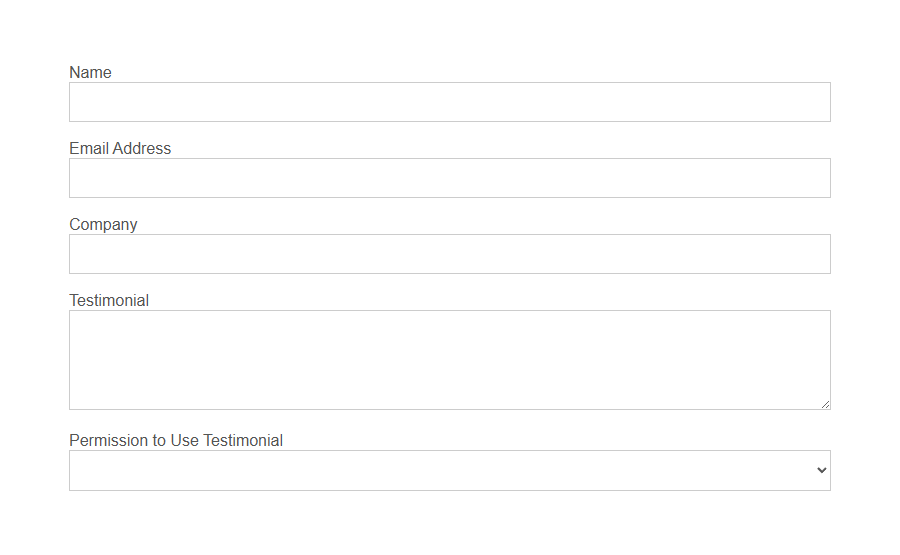Click inside the Testimonial text area

click(449, 360)
